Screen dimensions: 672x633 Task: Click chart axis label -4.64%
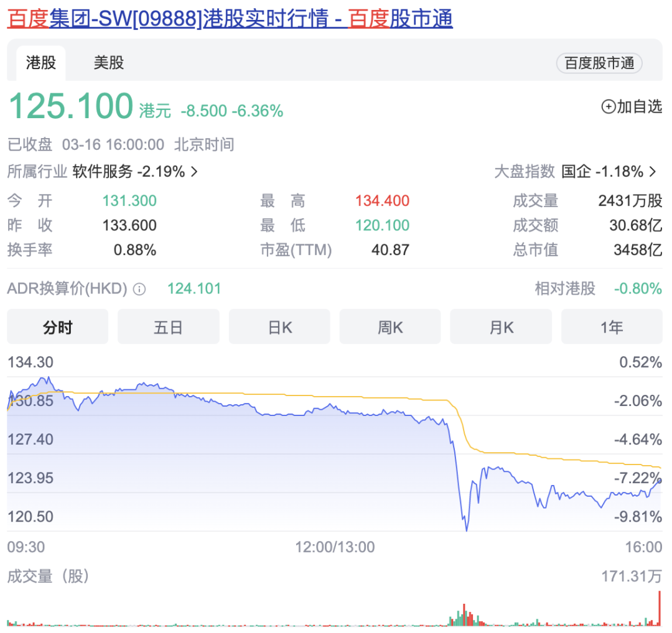(x=638, y=440)
